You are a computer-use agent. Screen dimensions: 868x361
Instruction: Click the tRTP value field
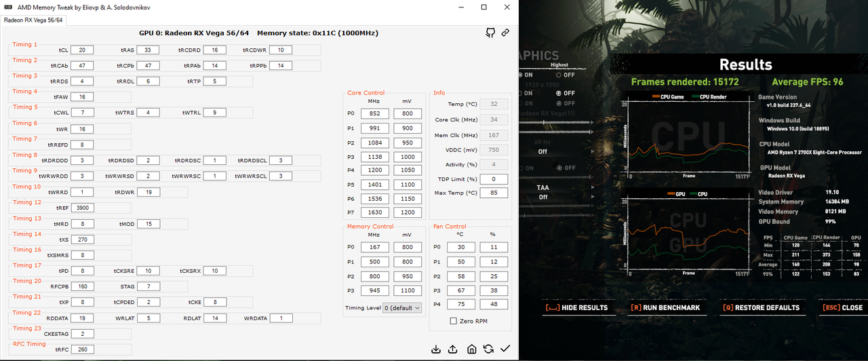[x=214, y=81]
